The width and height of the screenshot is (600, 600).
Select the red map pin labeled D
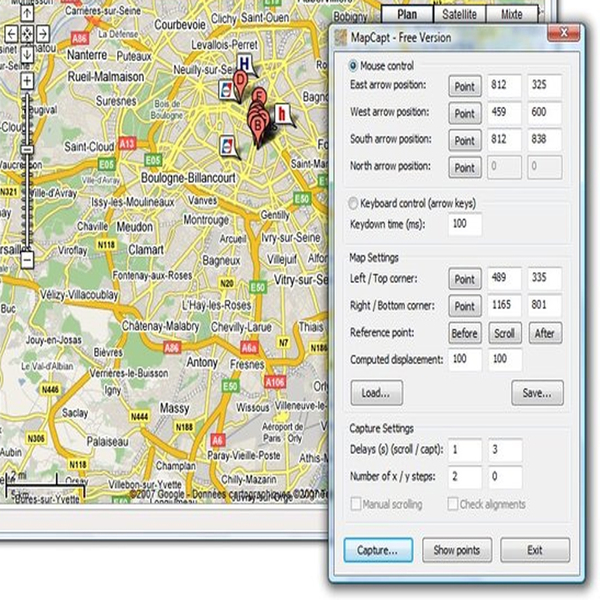pos(240,85)
